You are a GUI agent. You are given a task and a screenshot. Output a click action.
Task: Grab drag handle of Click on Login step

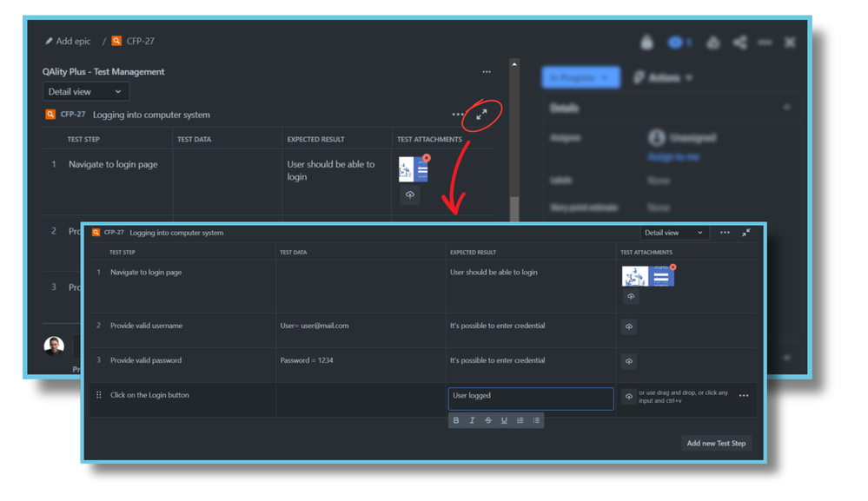(x=98, y=395)
